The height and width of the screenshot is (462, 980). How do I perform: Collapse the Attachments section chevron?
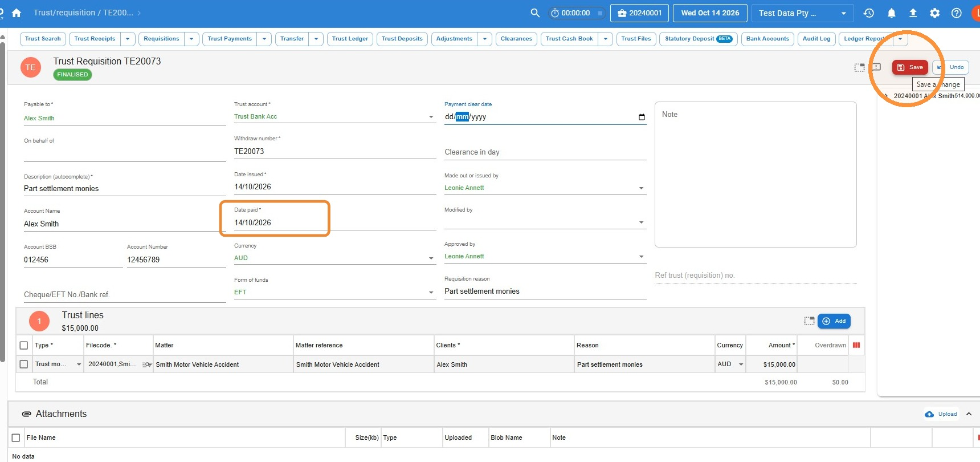pyautogui.click(x=969, y=414)
